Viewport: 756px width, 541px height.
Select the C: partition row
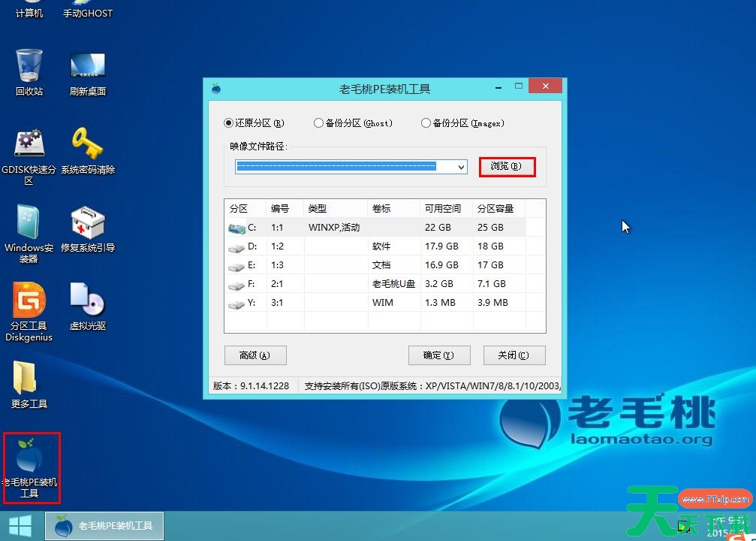click(x=375, y=227)
